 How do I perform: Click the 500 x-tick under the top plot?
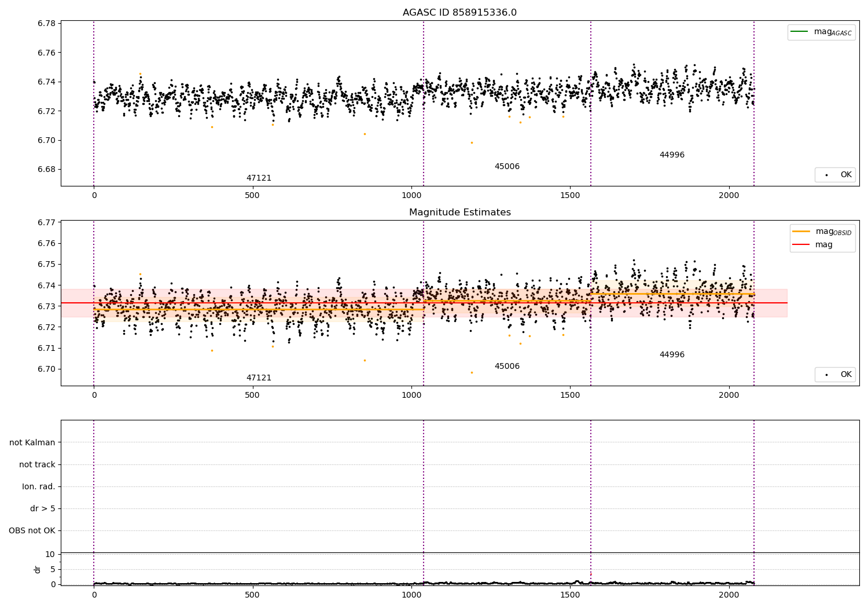[252, 196]
